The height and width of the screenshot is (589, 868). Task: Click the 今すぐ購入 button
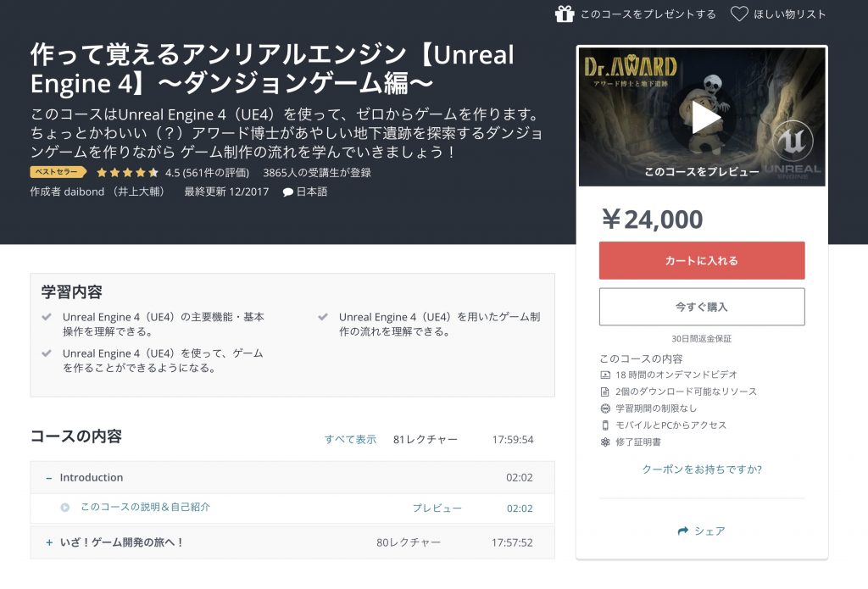[701, 307]
